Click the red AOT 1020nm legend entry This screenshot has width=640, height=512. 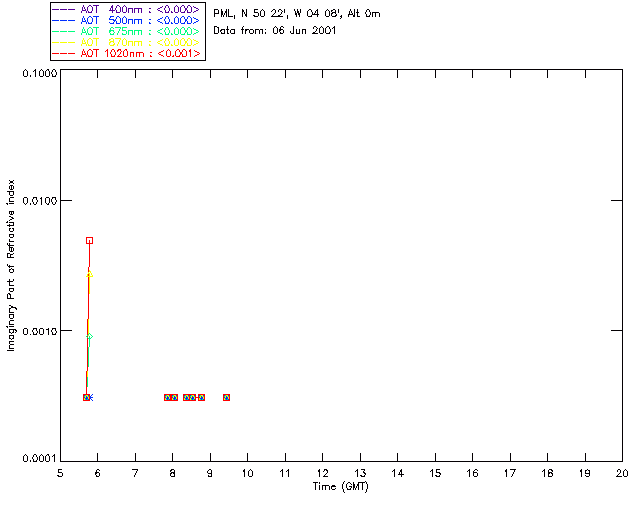[127, 53]
